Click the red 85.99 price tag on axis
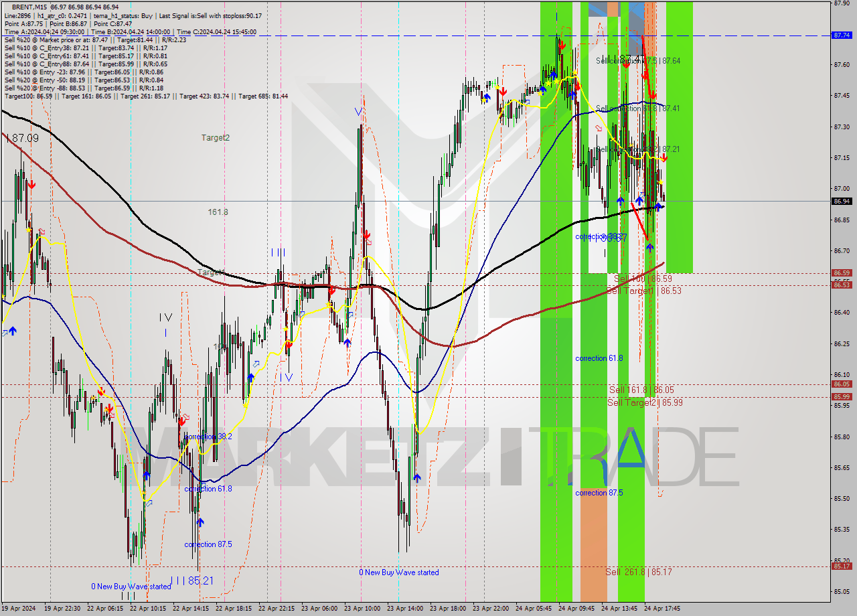 point(841,396)
